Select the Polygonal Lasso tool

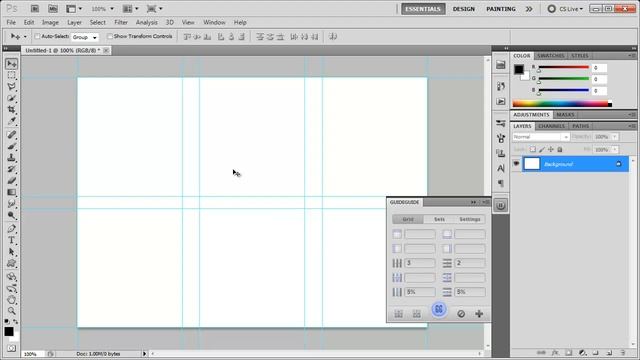tap(11, 87)
